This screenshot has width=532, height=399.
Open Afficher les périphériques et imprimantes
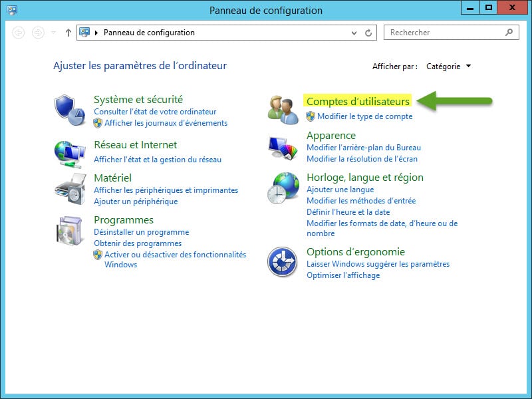click(166, 190)
